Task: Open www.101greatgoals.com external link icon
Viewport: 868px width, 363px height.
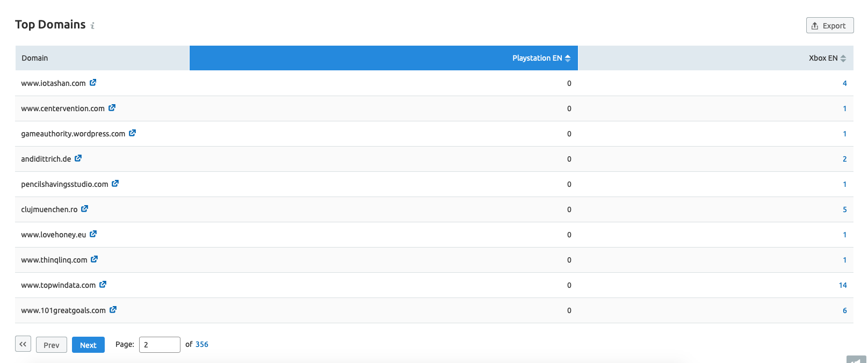Action: (x=113, y=310)
